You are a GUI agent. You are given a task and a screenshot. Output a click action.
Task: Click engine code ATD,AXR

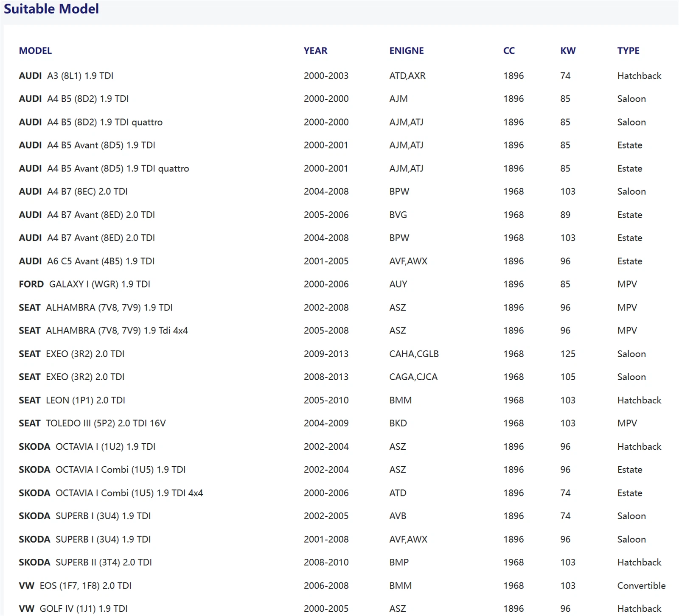coord(407,76)
